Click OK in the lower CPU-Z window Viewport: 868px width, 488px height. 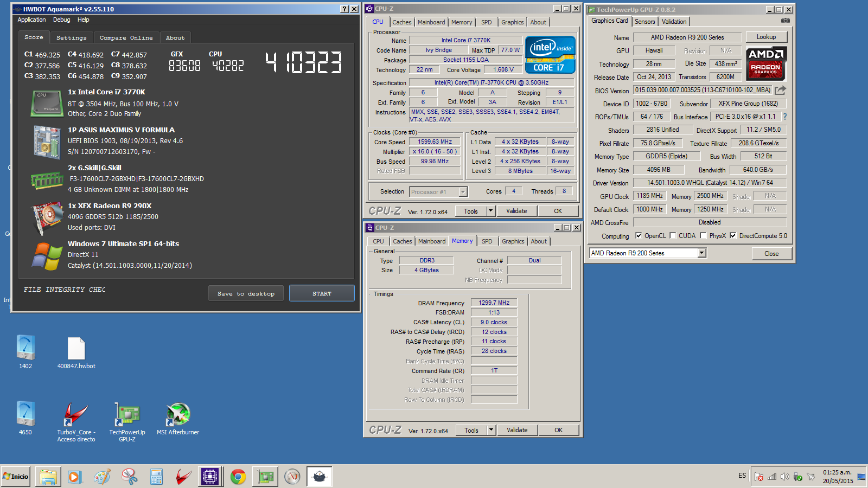pos(558,430)
